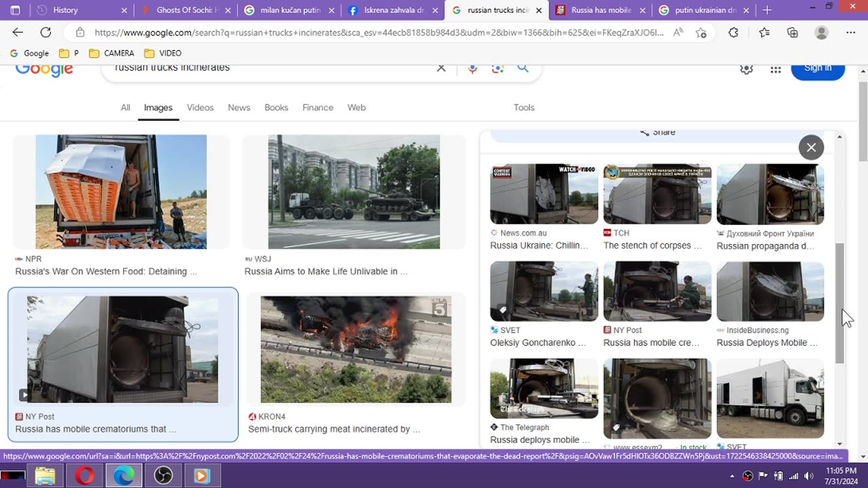Open the Edge Settings and more menu
Screen dimensions: 868x488
click(851, 33)
